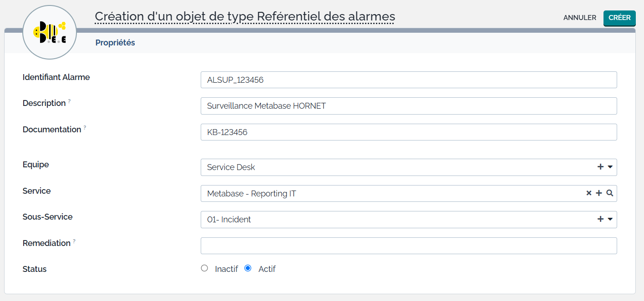The image size is (644, 301).
Task: Click the page title Création d'un objet
Action: pyautogui.click(x=245, y=17)
